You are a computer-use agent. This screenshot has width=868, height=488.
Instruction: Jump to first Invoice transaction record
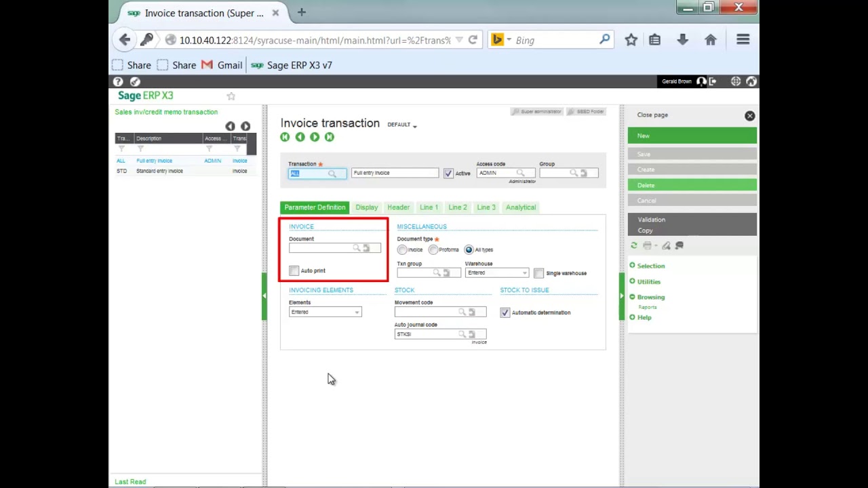coord(285,137)
